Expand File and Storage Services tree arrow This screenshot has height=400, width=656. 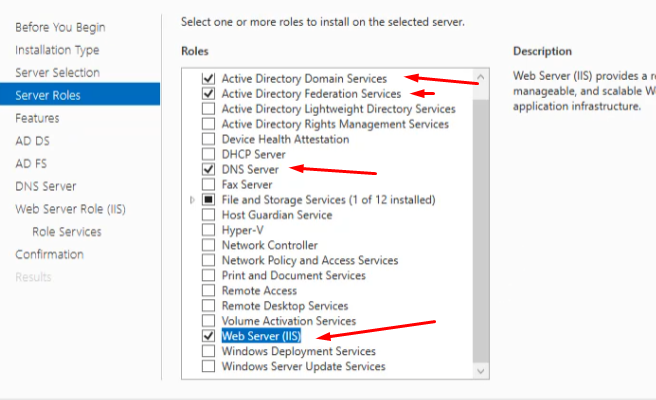click(192, 200)
